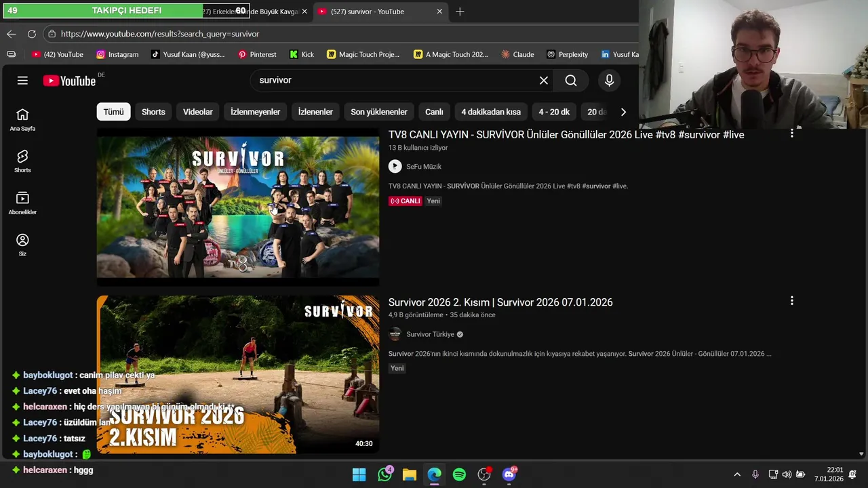868x488 pixels.
Task: Open Discord from the taskbar
Action: point(509,474)
